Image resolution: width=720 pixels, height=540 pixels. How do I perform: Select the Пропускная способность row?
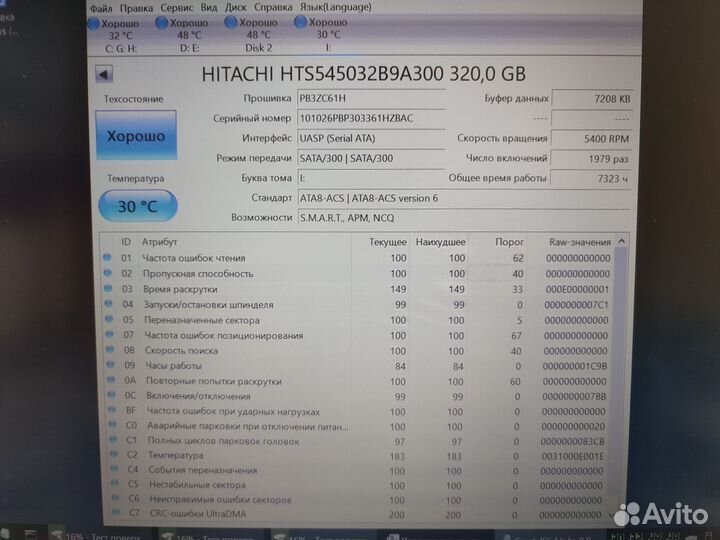[357, 274]
